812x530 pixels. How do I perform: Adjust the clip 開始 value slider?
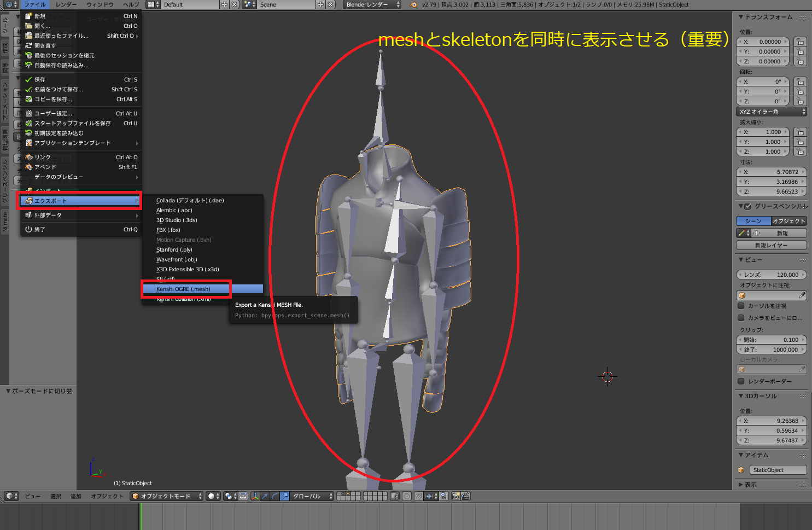coord(772,340)
